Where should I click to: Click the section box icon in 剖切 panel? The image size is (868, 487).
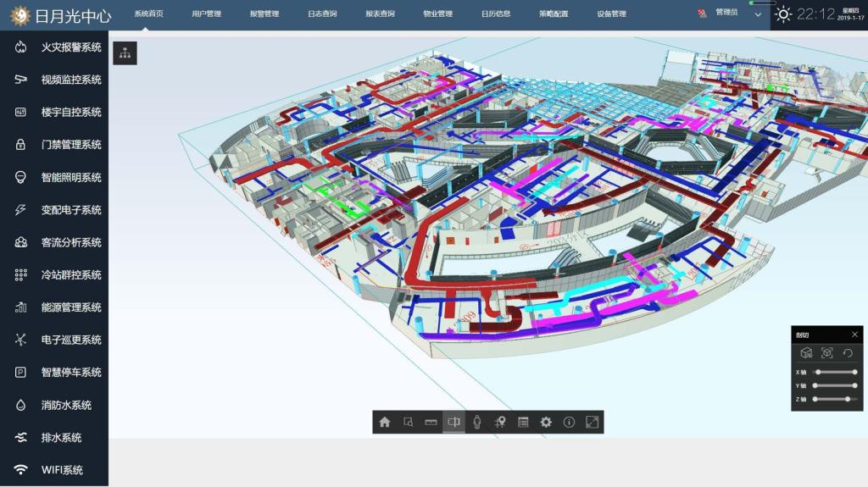[x=806, y=353]
